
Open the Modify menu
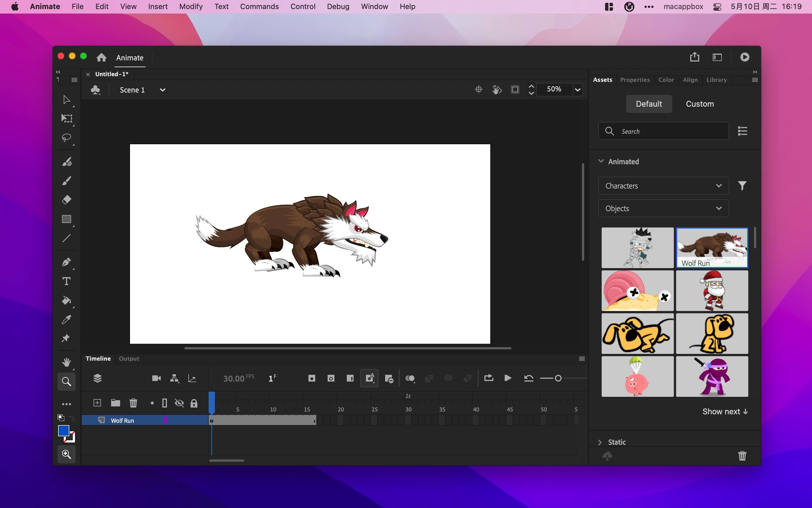191,6
